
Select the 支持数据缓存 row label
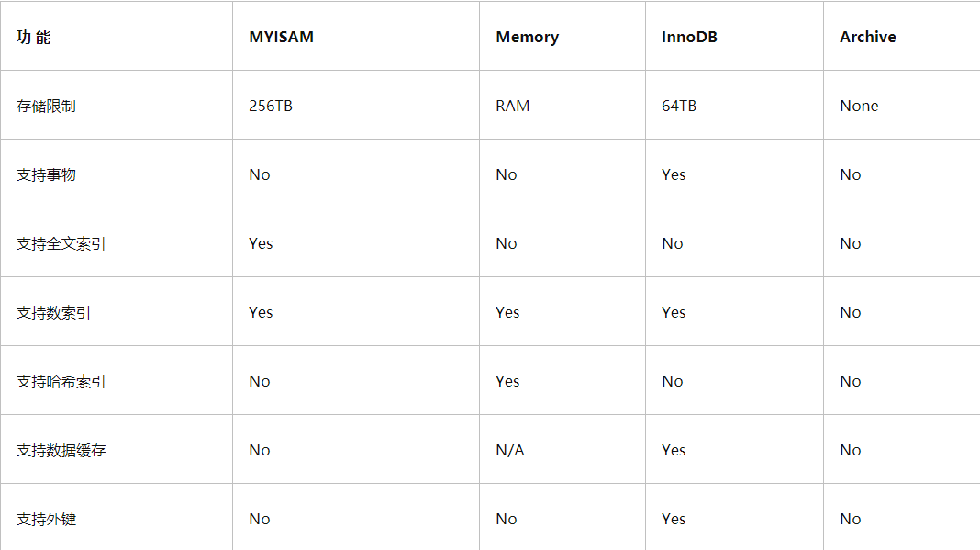pos(61,450)
